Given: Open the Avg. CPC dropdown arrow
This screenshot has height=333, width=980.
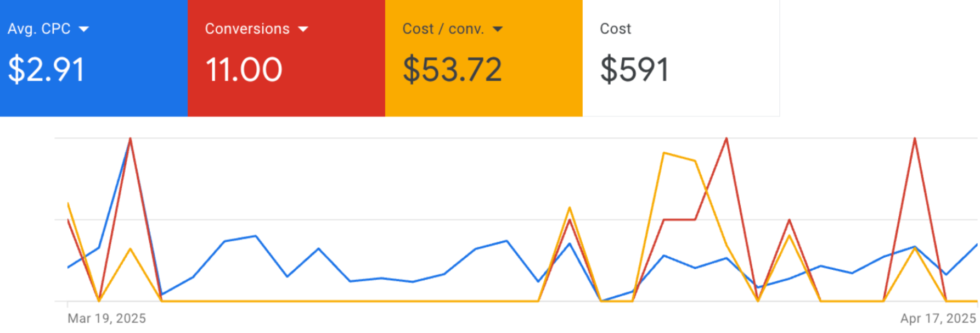Looking at the screenshot, I should (x=84, y=29).
